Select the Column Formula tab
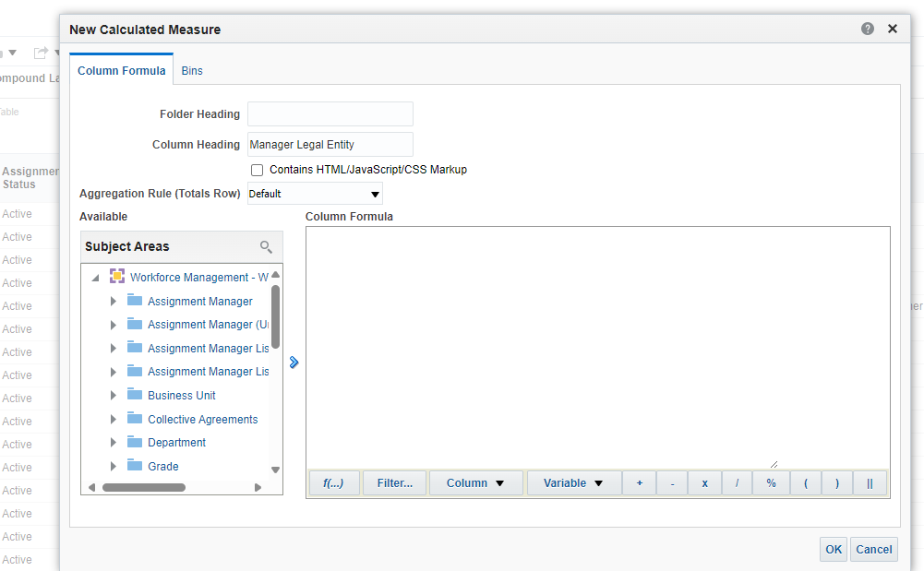 click(x=121, y=69)
